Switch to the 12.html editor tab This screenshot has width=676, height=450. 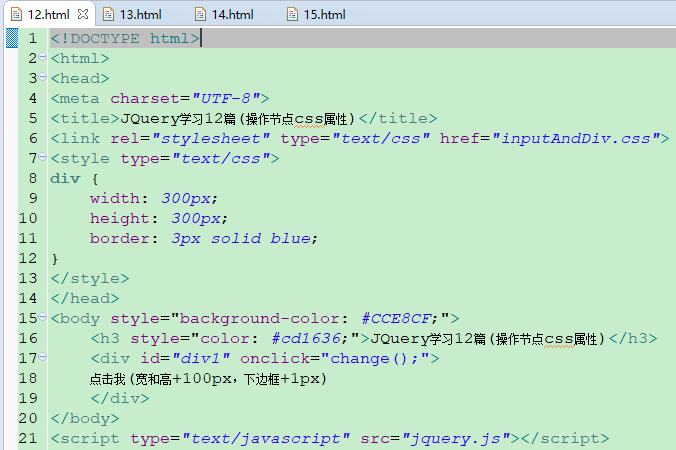coord(48,15)
